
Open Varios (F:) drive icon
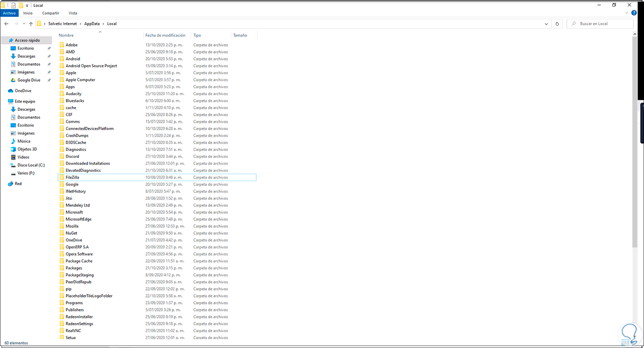point(13,173)
